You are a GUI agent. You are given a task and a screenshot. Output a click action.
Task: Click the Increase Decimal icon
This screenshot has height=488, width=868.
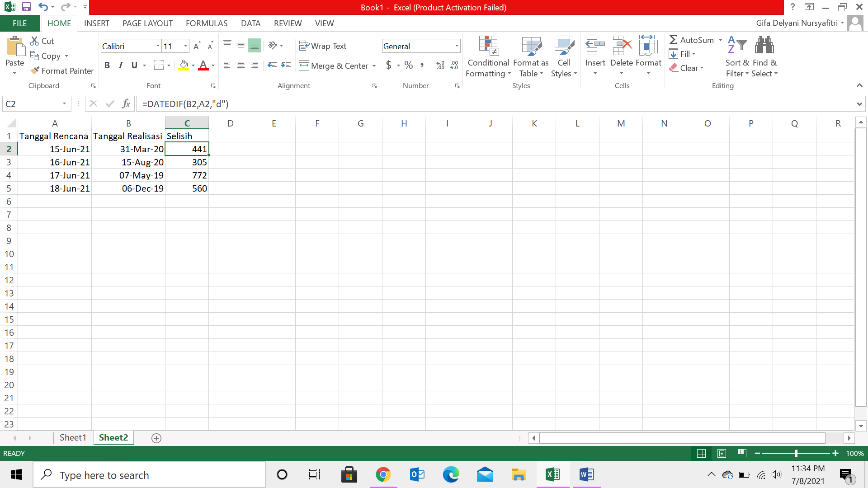point(440,66)
